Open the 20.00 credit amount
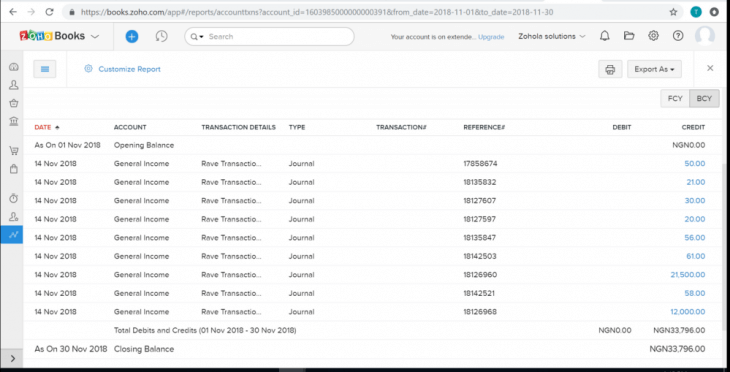Screen dimensions: 730x372 (x=695, y=219)
